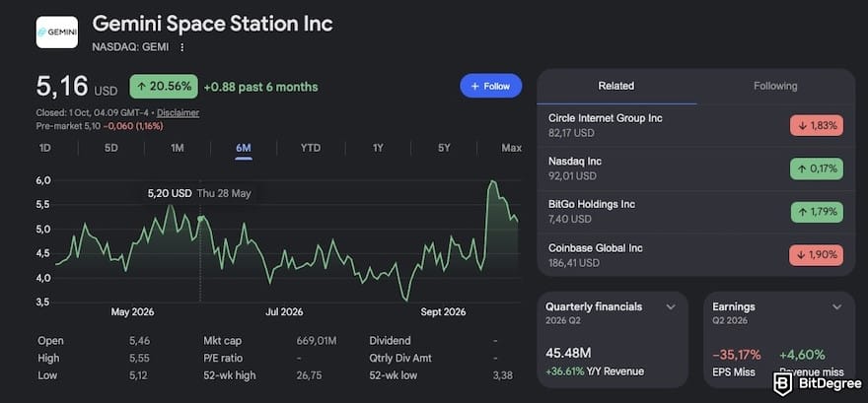Click the Open value 5,46
This screenshot has height=403, width=868.
pyautogui.click(x=139, y=341)
